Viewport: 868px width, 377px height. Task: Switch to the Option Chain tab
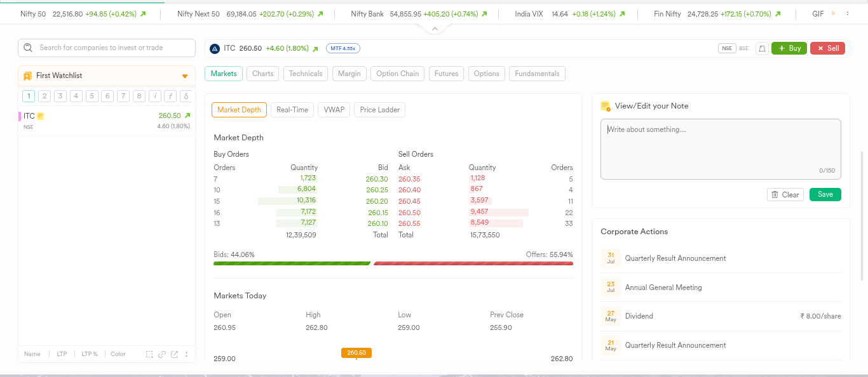point(398,74)
